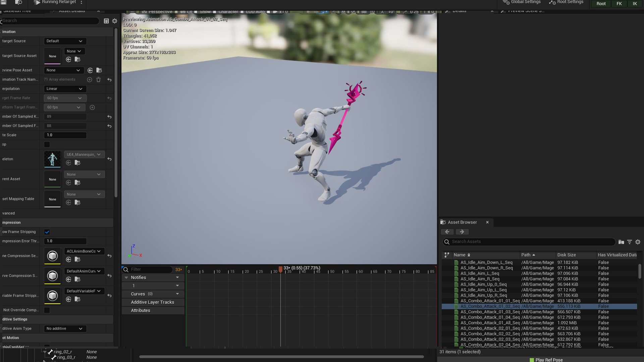The height and width of the screenshot is (362, 644).
Task: Select the Notifies tab in timeline panel
Action: (139, 278)
